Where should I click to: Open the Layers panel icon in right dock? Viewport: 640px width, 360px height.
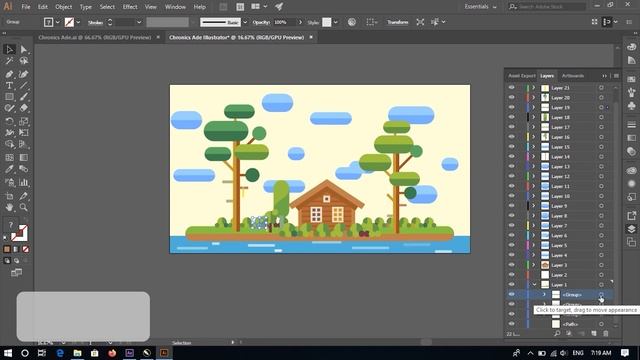(631, 229)
